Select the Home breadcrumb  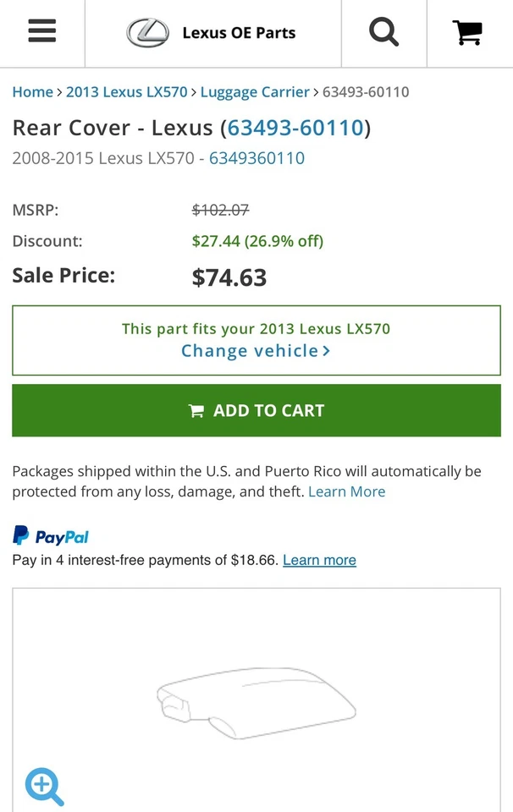pyautogui.click(x=32, y=91)
